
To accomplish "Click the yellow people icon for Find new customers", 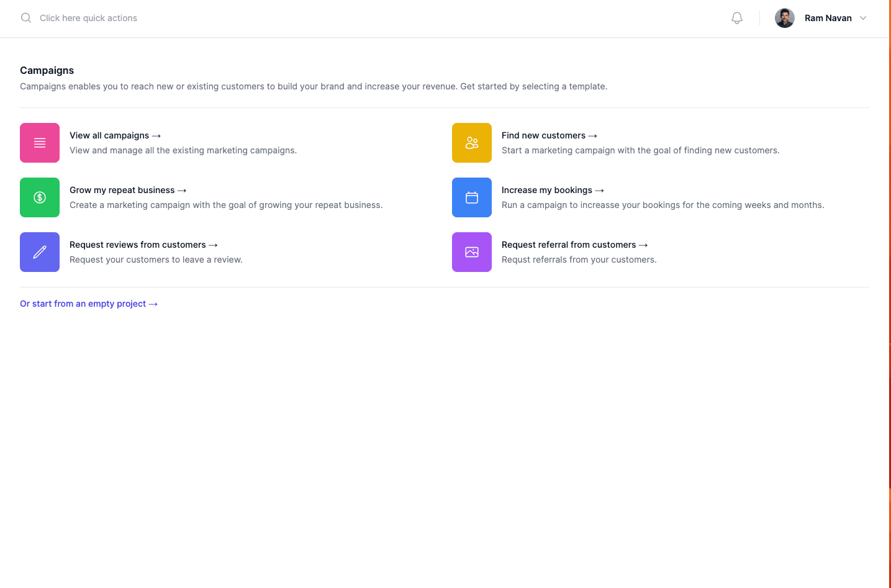I will [x=472, y=142].
